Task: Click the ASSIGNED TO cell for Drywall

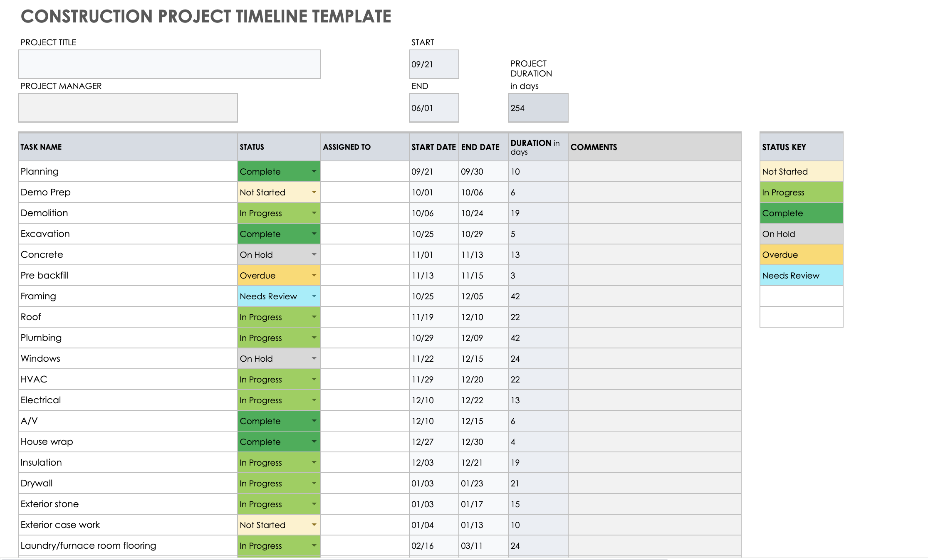Action: point(364,483)
